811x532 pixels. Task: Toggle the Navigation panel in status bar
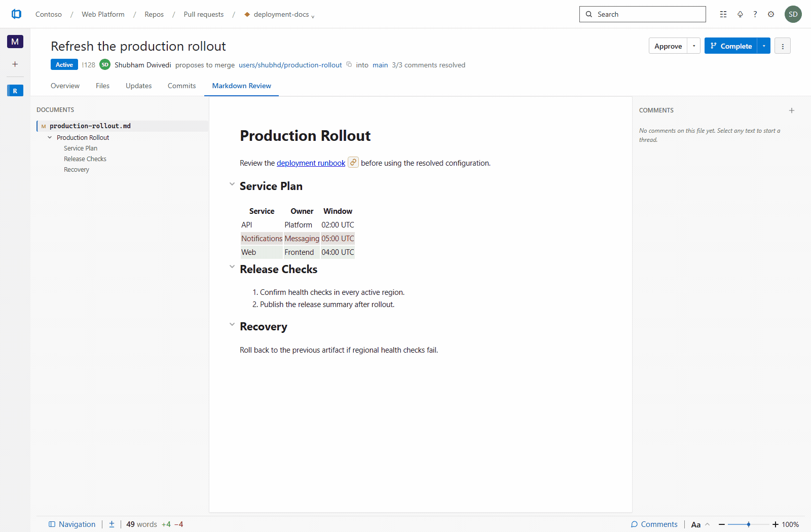pyautogui.click(x=72, y=524)
